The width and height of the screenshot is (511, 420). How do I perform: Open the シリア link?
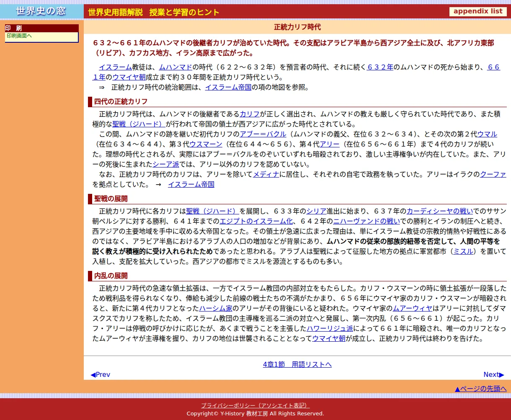click(316, 211)
